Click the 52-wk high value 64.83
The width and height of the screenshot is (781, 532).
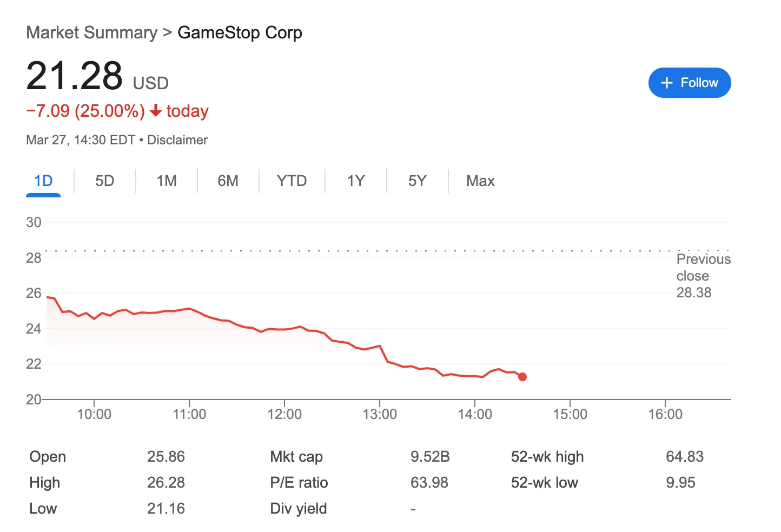click(685, 456)
